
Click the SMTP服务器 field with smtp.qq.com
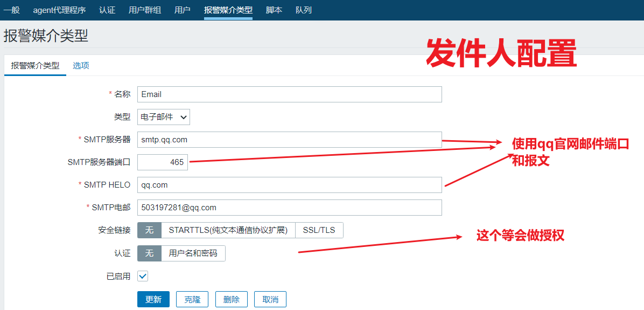pos(290,140)
